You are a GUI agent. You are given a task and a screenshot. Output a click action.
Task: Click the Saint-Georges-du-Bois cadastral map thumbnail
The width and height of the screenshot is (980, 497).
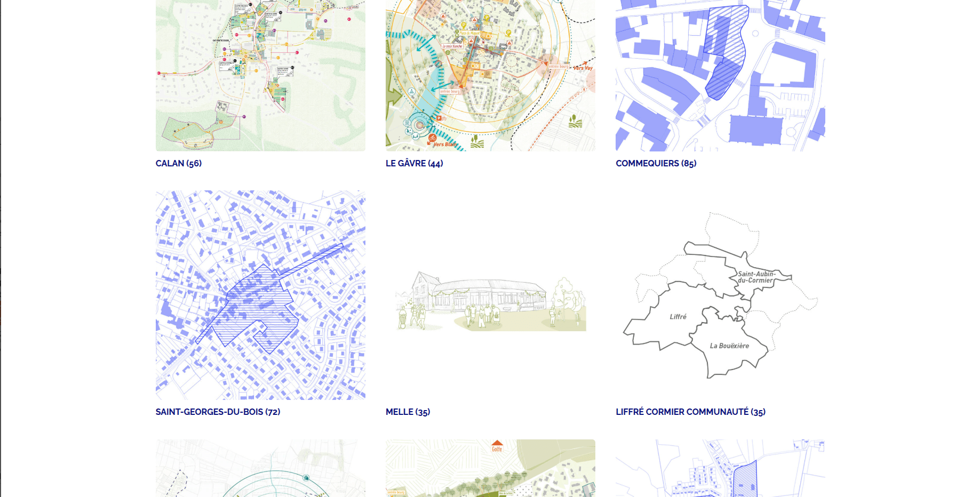(260, 295)
